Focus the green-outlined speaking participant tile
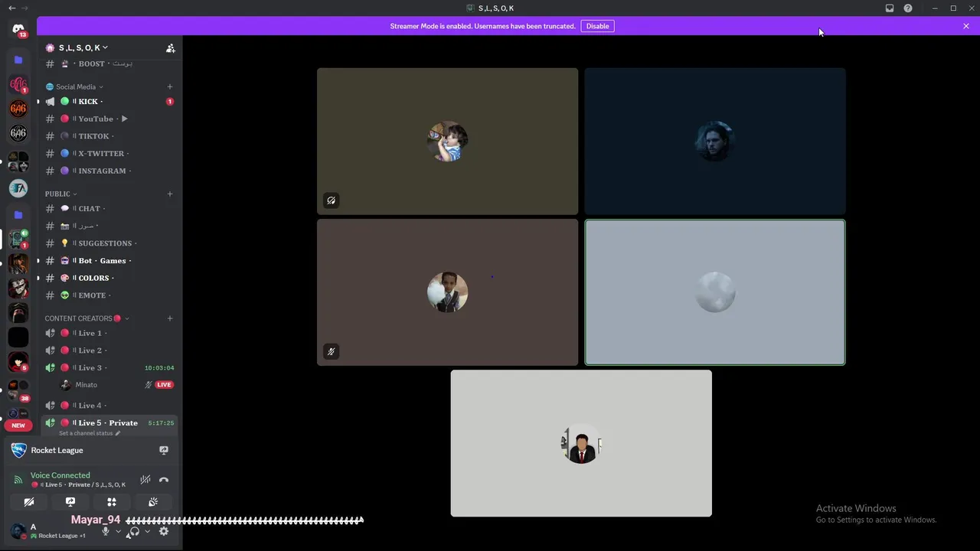The height and width of the screenshot is (551, 980). pos(715,292)
